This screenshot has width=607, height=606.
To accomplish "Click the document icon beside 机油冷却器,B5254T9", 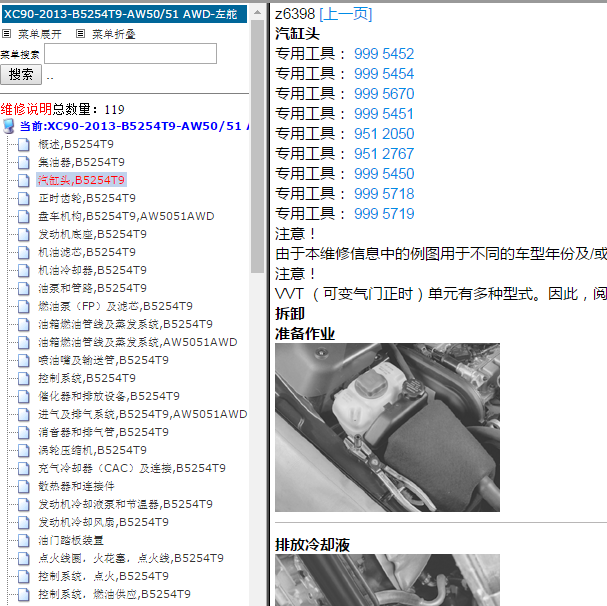I will point(24,271).
